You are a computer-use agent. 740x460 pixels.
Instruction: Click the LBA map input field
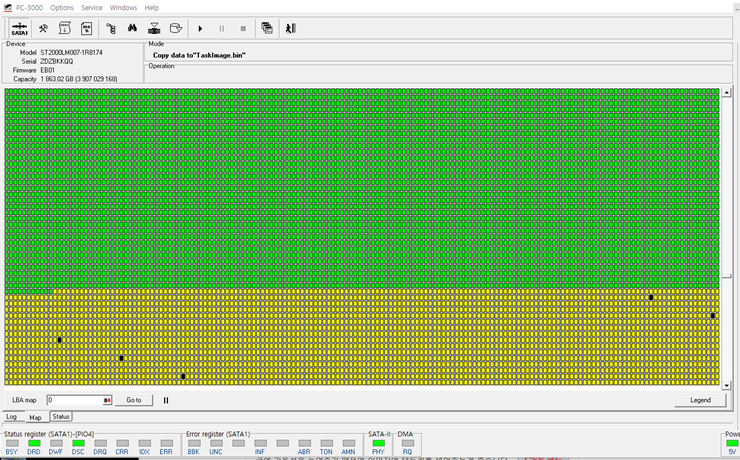74,400
